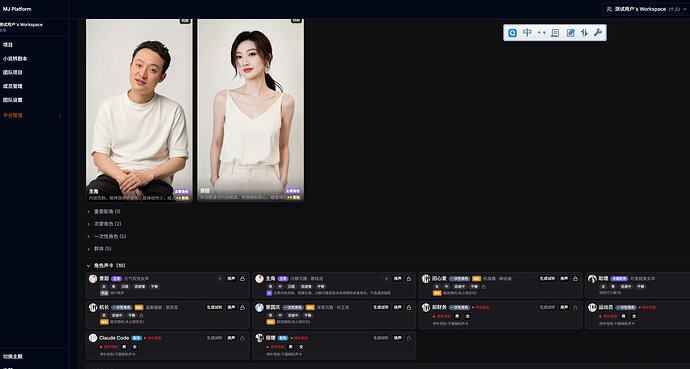Open 团队设置 in the sidebar
690x369 pixels.
tap(12, 100)
